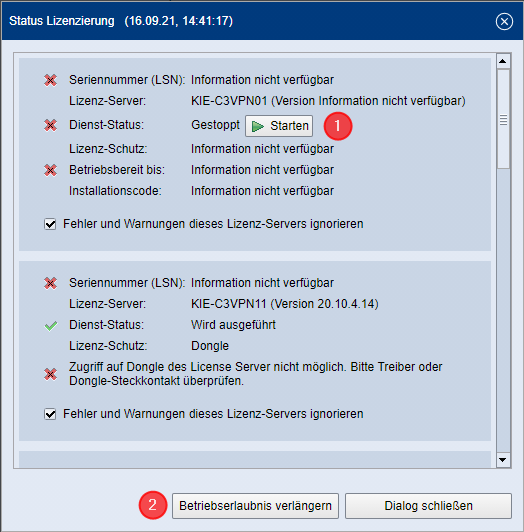524x532 pixels.
Task: Click red X icon beside Dongle access error
Action: click(50, 374)
